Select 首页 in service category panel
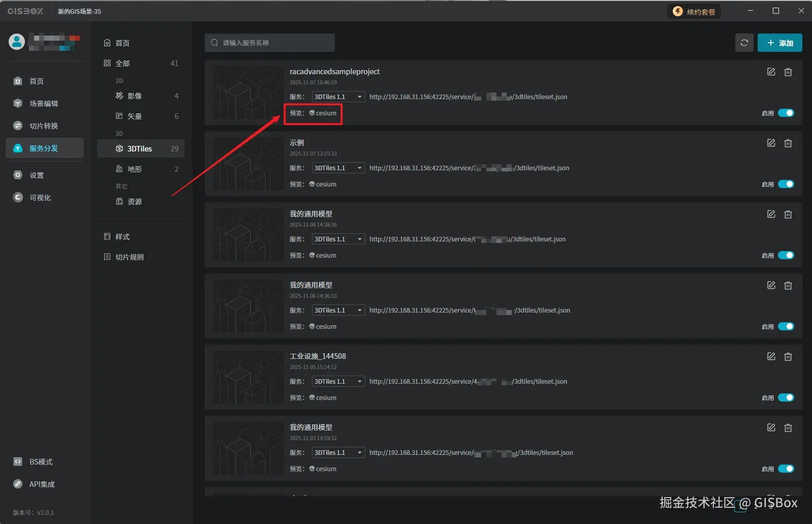Viewport: 812px width, 524px height. click(141, 43)
